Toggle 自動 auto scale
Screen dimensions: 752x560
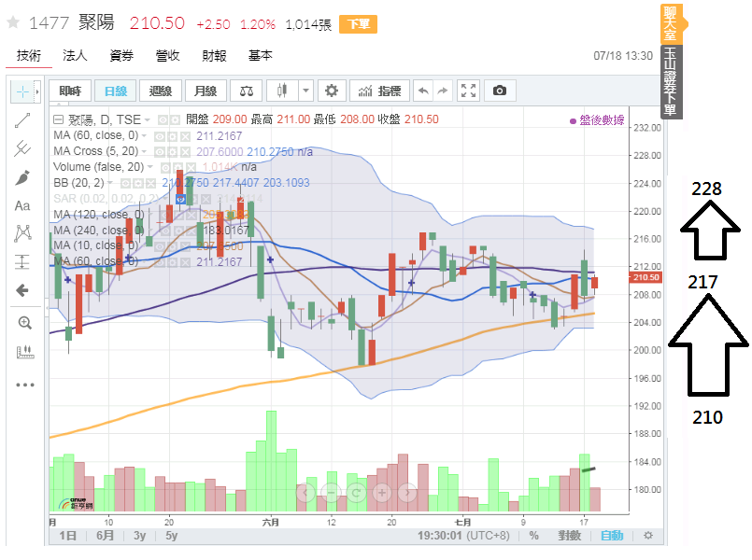tap(612, 536)
